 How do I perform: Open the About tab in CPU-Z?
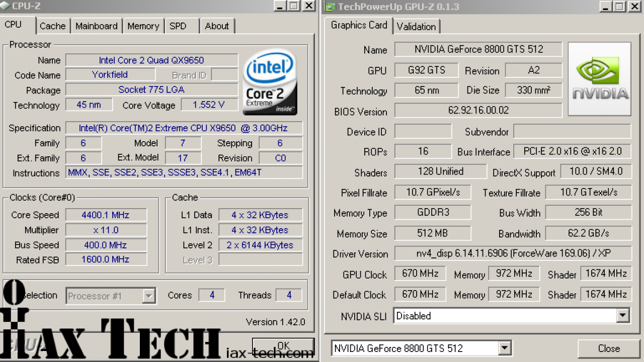[217, 26]
